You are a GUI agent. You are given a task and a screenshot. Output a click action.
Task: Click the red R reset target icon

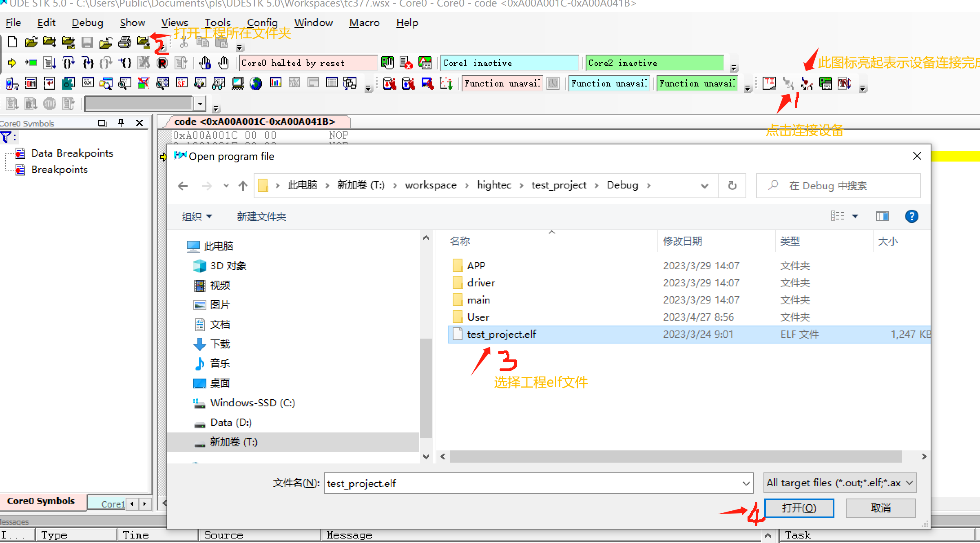(162, 63)
